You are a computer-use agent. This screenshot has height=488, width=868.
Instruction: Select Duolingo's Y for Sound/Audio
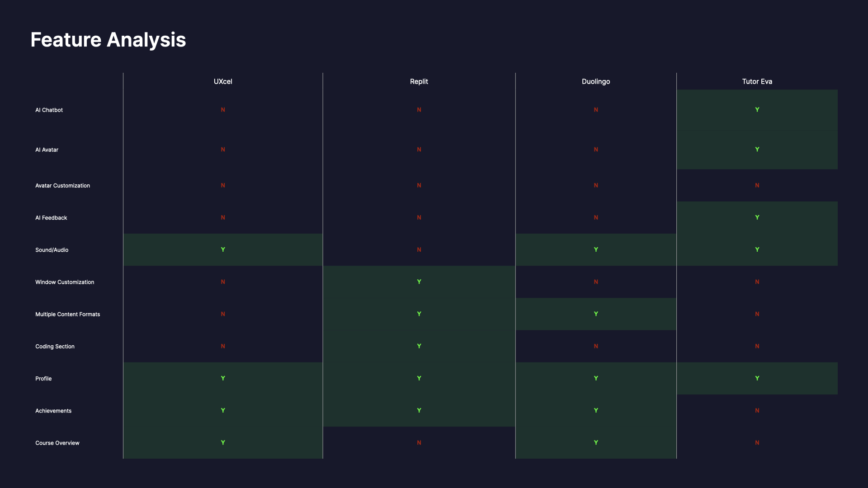pos(596,249)
